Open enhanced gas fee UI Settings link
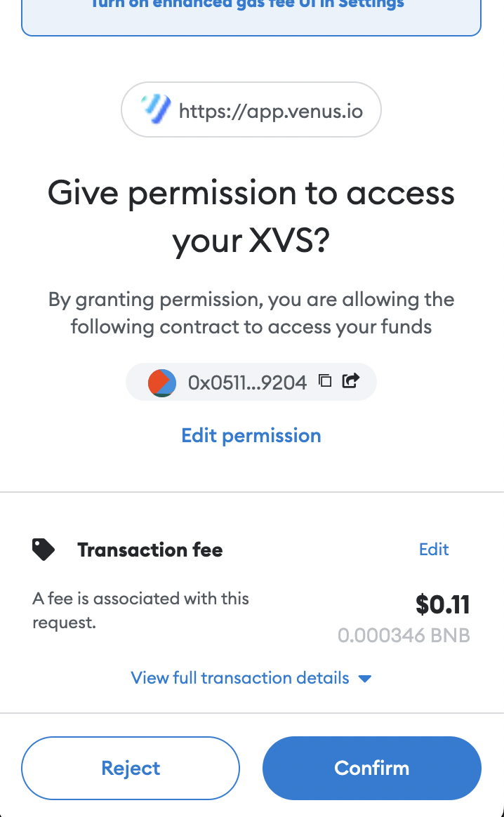504x817 pixels. click(x=248, y=4)
